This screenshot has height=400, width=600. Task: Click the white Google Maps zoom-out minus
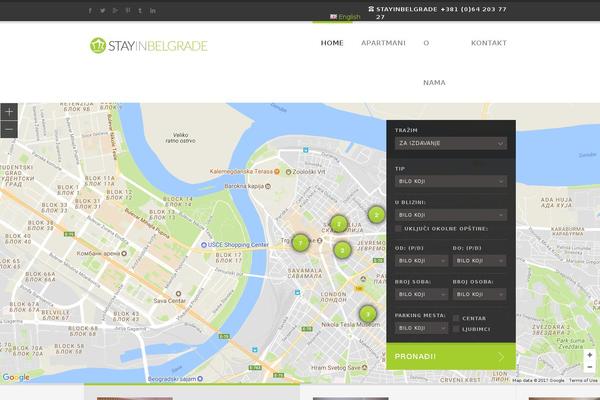[x=590, y=367]
